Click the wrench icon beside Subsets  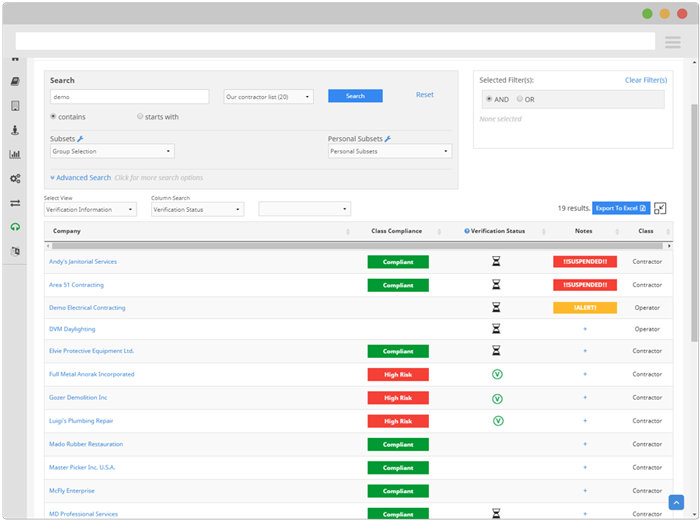tap(80, 139)
